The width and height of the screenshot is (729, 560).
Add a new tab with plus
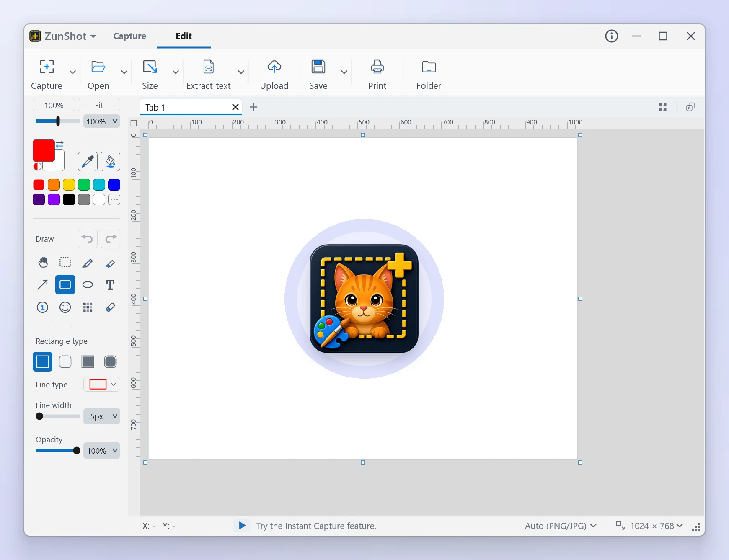coord(253,107)
